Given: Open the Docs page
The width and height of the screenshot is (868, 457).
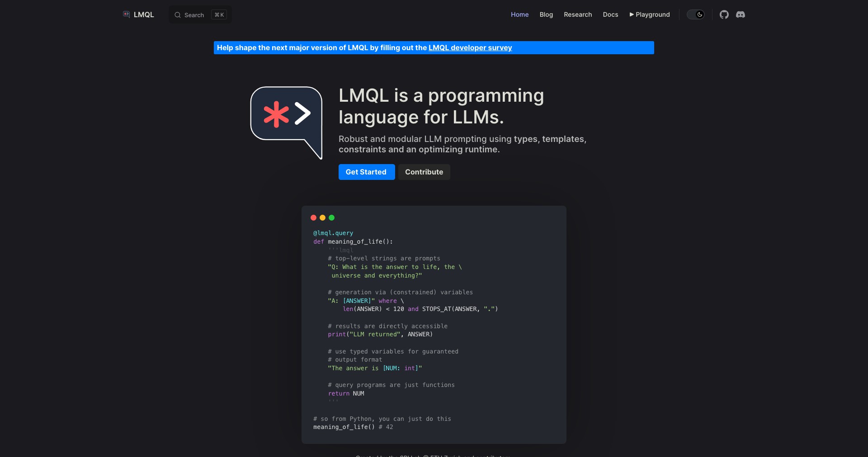Looking at the screenshot, I should coord(610,14).
